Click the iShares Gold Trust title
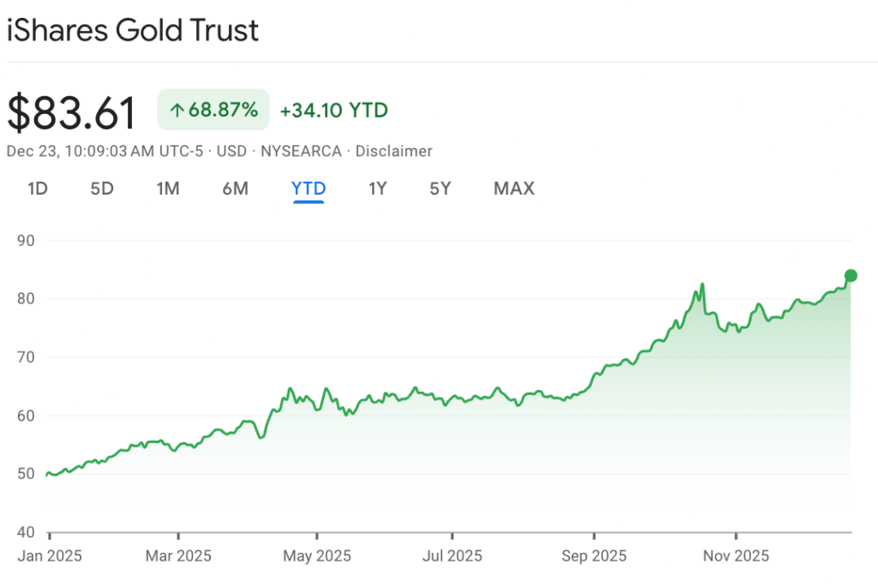This screenshot has height=588, width=878. pyautogui.click(x=133, y=31)
